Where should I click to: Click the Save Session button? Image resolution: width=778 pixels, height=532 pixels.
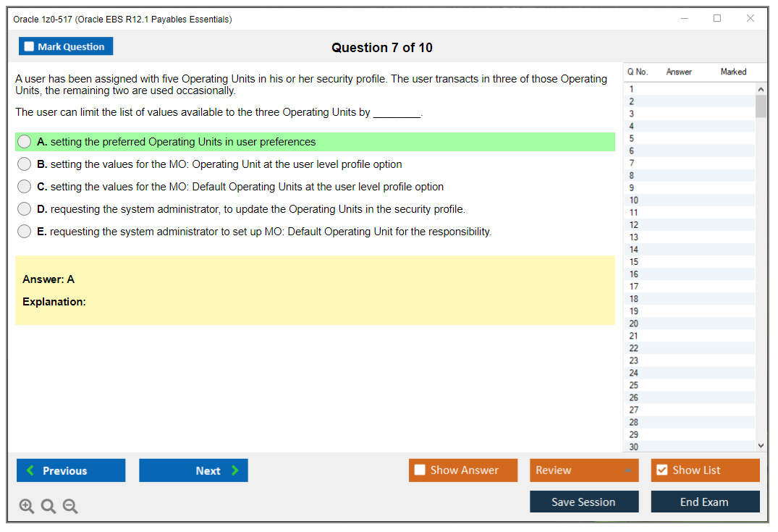click(583, 502)
